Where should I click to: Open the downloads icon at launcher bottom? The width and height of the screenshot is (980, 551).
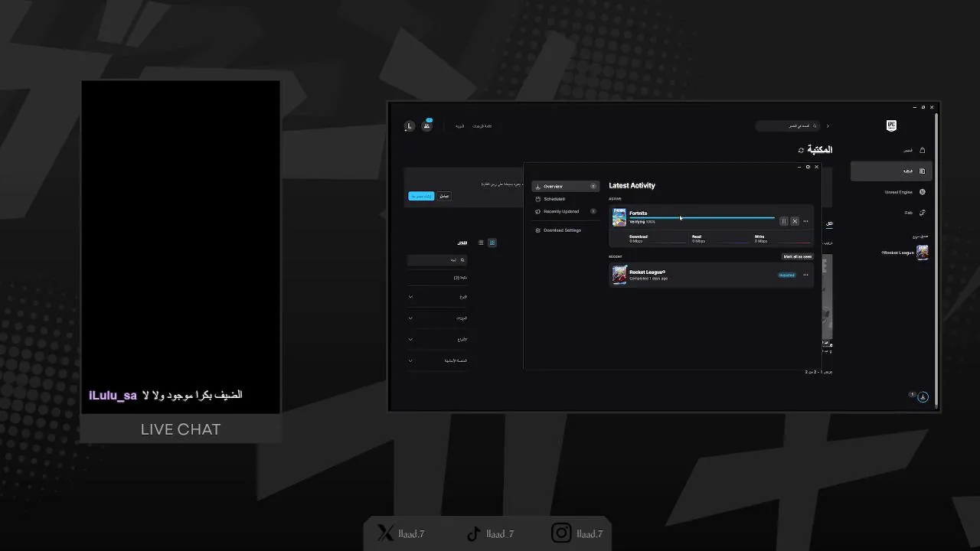point(923,396)
